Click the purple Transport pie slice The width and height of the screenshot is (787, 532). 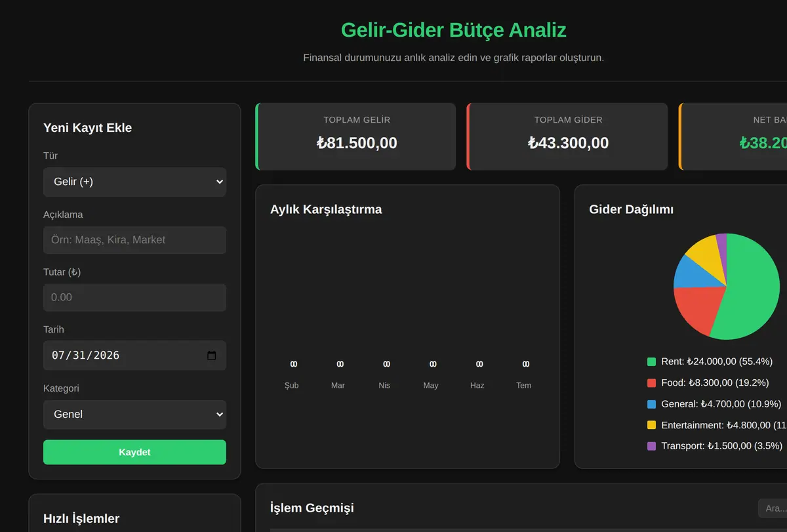click(x=722, y=249)
